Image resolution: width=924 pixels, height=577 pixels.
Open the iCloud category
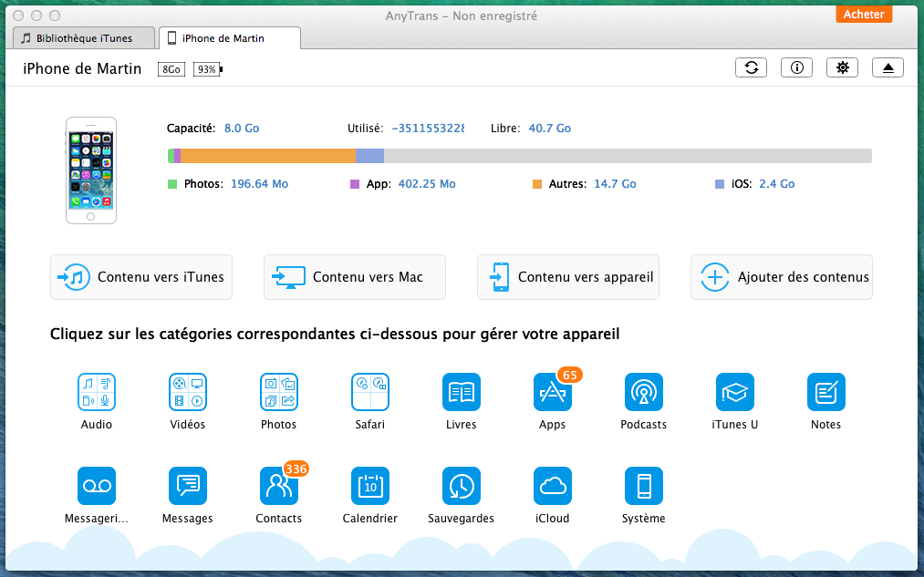pyautogui.click(x=552, y=486)
